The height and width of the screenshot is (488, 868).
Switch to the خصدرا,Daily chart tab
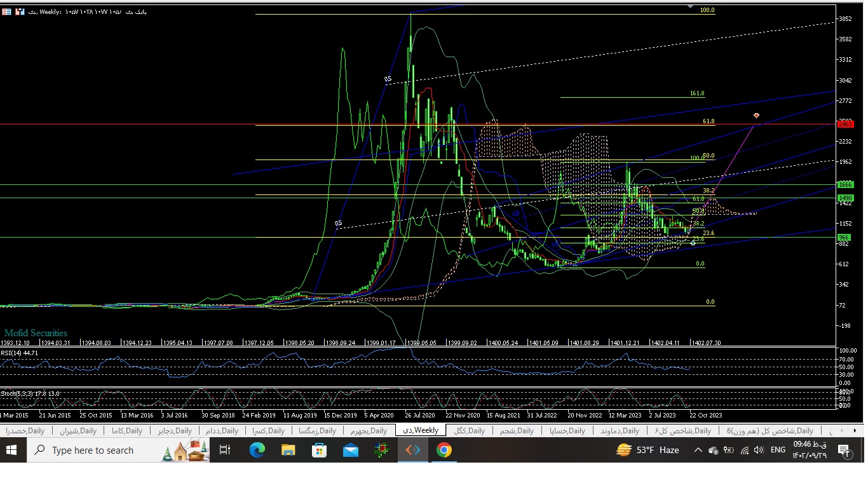click(25, 431)
